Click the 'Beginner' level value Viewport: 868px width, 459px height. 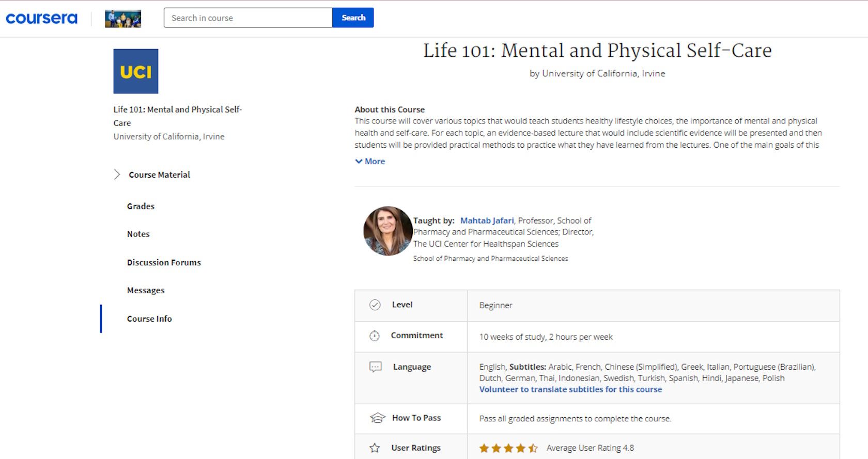tap(495, 305)
